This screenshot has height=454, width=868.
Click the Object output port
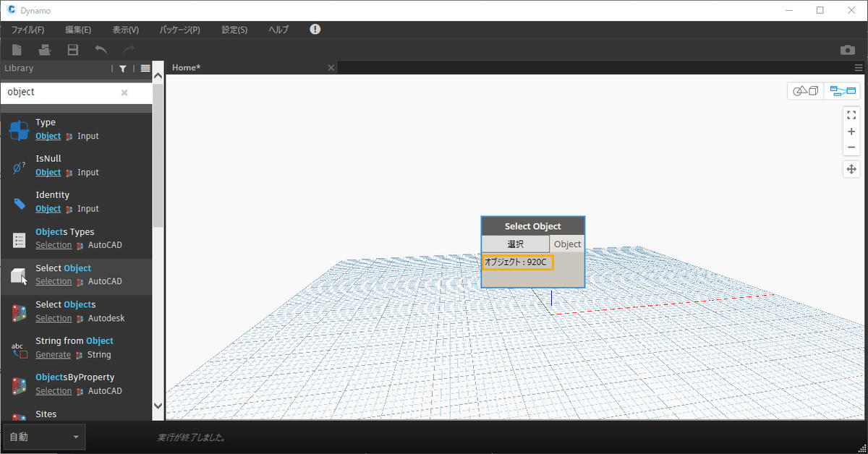click(x=567, y=244)
